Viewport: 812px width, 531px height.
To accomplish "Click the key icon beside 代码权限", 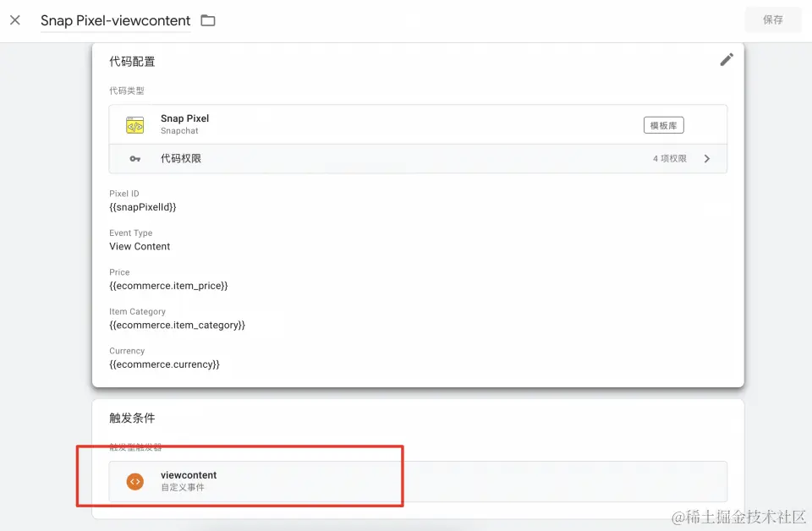I will [135, 159].
